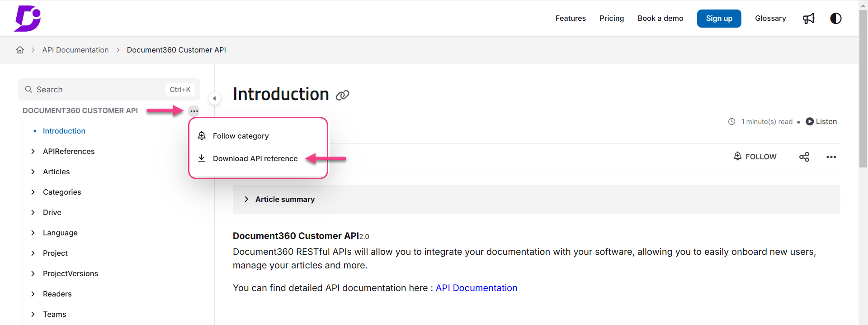Screen dimensions: 868x325
Task: Click the Document360 logo
Action: coord(28,19)
